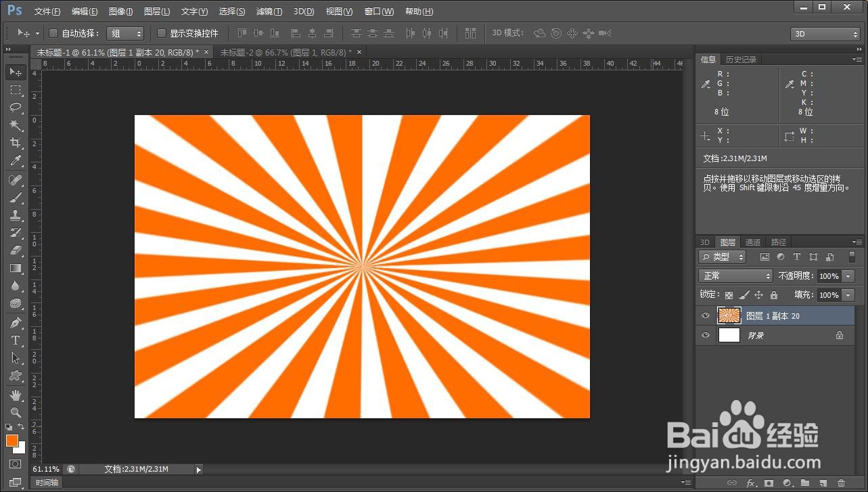Open the 文件(F) menu
Image resolution: width=868 pixels, height=492 pixels.
tap(47, 12)
